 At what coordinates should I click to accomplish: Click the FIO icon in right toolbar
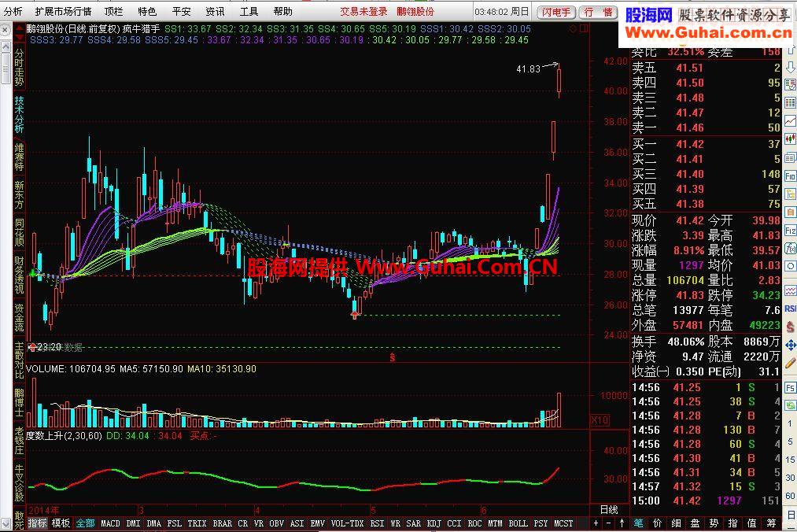tap(791, 176)
